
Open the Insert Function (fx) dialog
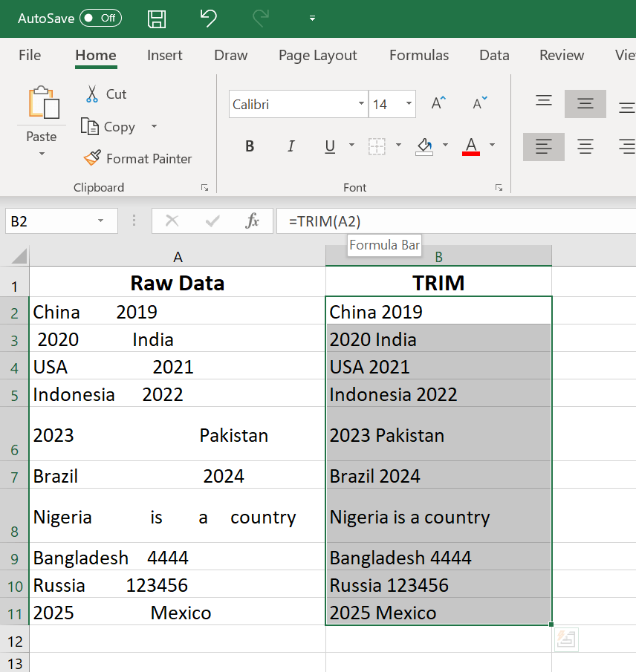click(x=253, y=221)
